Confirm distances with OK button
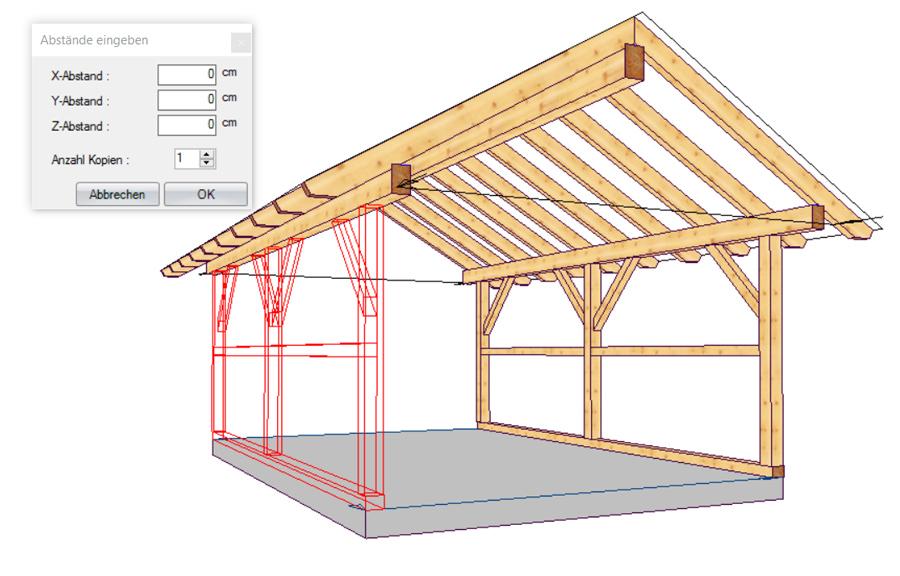 coord(205,194)
